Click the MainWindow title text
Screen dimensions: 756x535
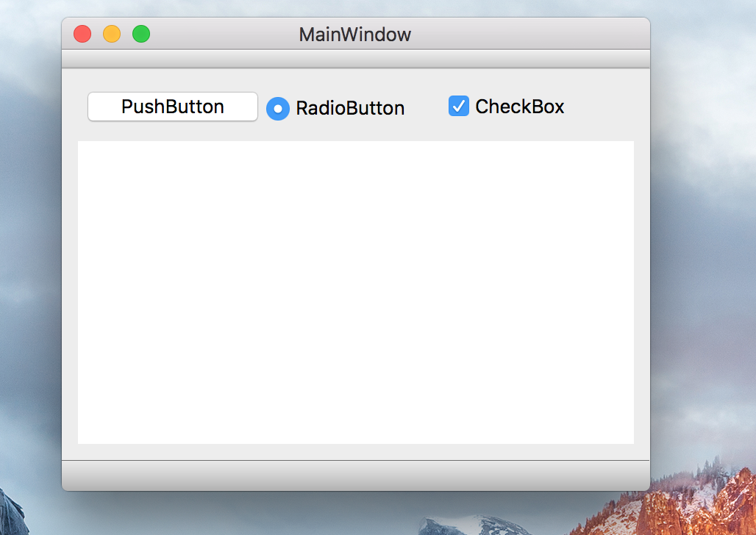(355, 35)
